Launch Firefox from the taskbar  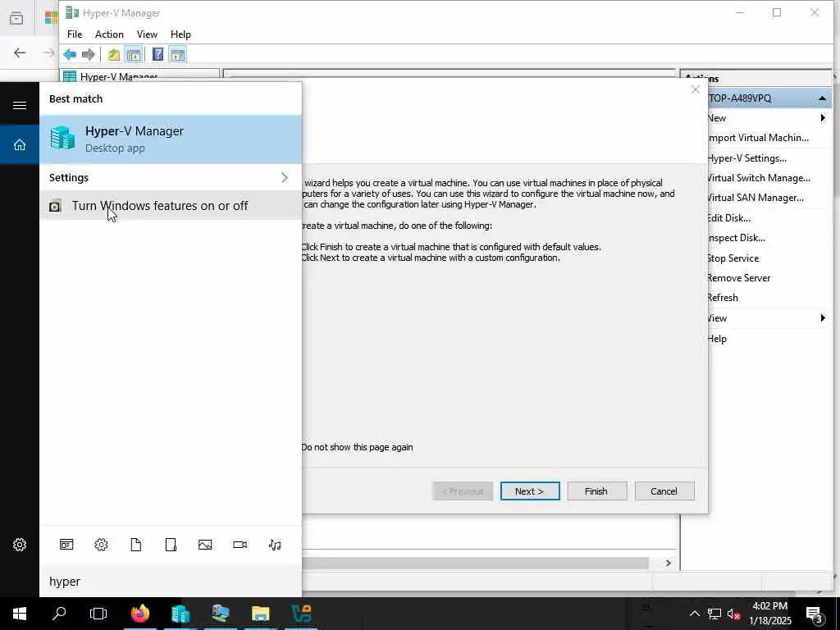tap(140, 614)
